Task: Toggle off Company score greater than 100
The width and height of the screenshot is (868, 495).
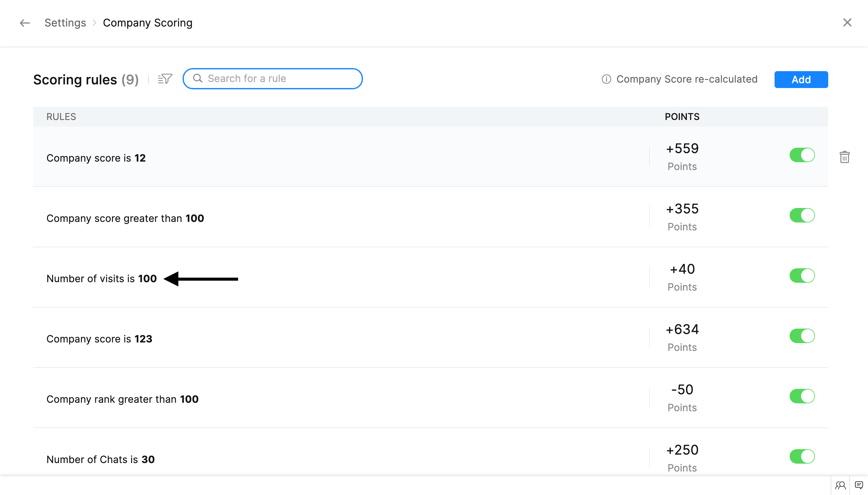Action: (x=802, y=215)
